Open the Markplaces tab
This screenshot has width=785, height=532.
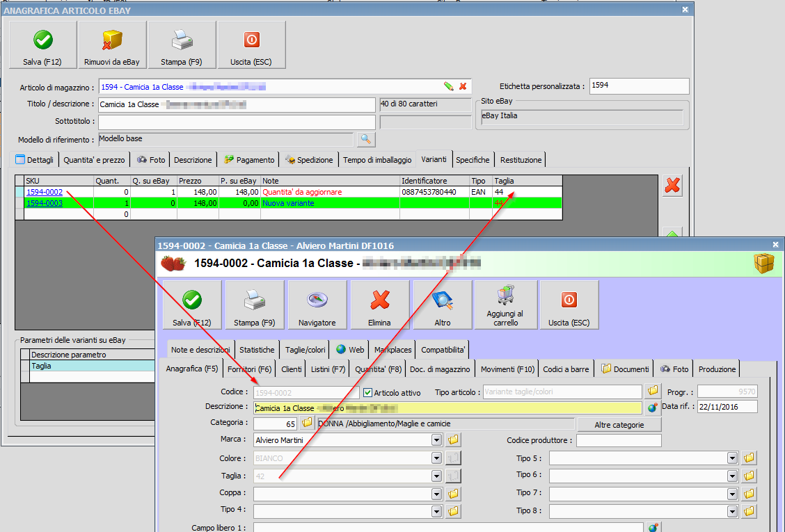coord(393,350)
